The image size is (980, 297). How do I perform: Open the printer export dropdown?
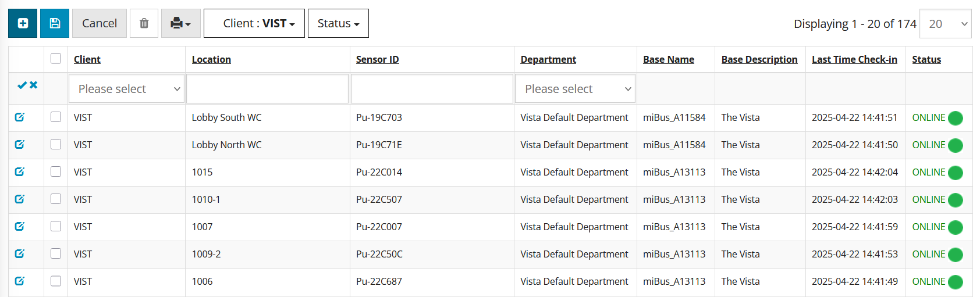click(181, 23)
